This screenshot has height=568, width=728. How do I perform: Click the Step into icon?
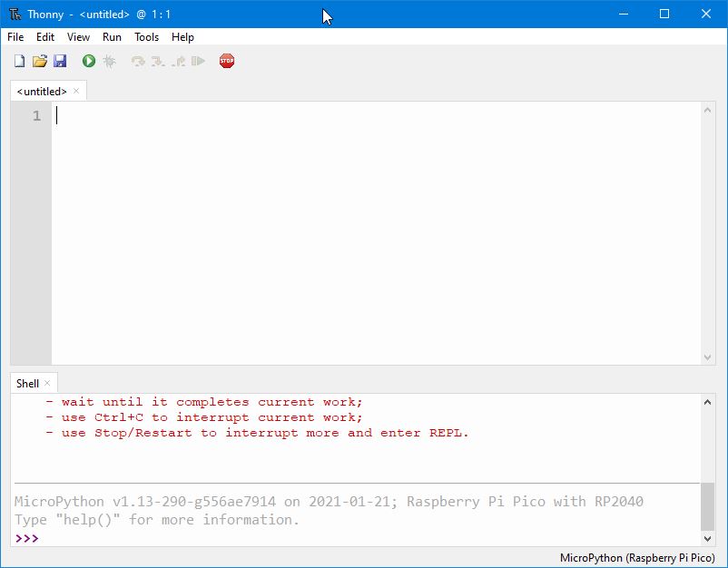(158, 61)
